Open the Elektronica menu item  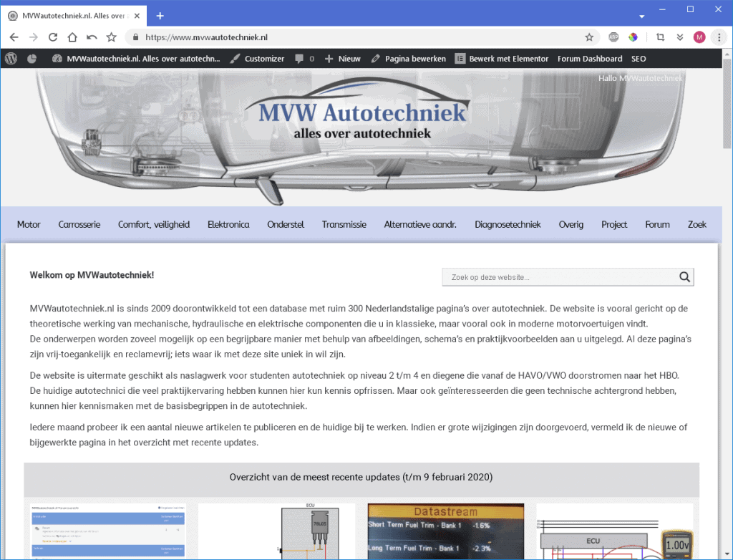point(228,225)
